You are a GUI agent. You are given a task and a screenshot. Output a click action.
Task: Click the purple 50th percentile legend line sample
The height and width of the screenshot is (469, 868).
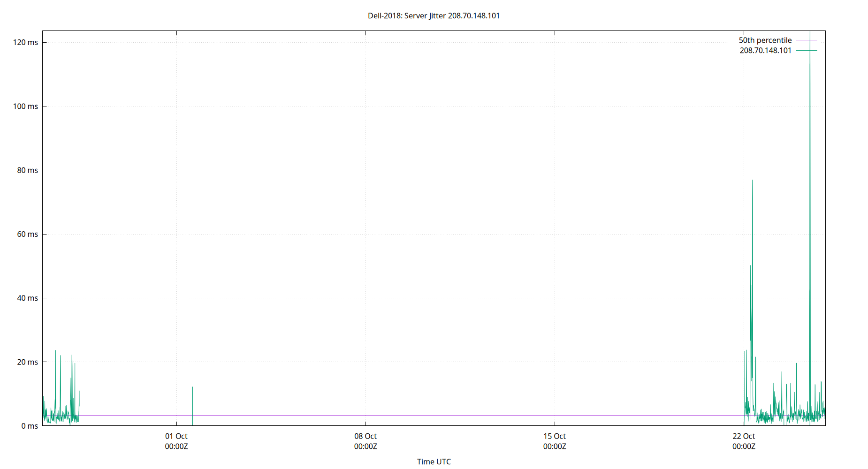[807, 40]
